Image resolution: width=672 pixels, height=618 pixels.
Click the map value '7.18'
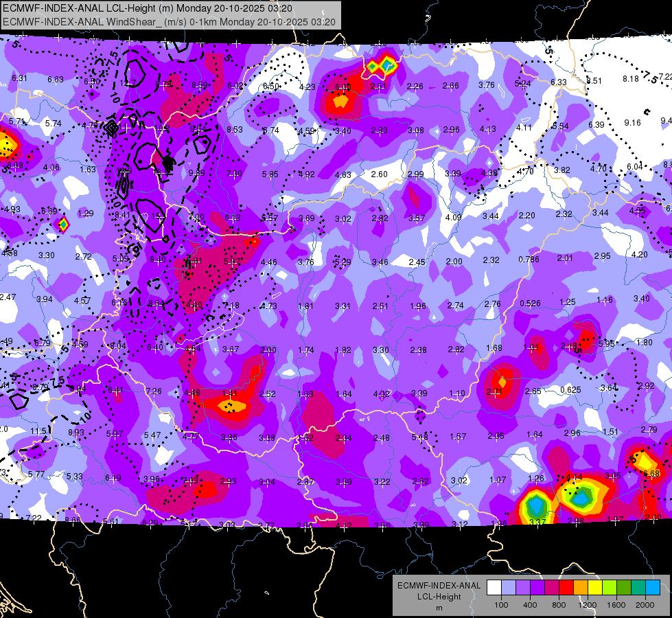[231, 306]
